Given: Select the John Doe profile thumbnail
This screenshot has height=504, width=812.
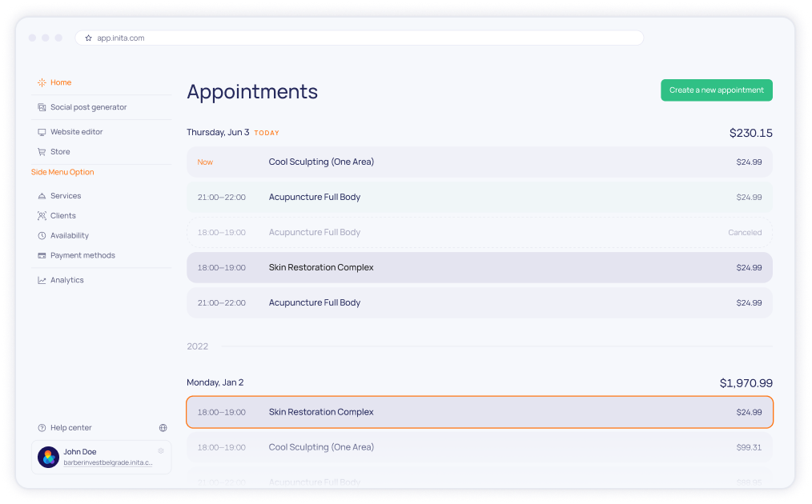Looking at the screenshot, I should [48, 456].
